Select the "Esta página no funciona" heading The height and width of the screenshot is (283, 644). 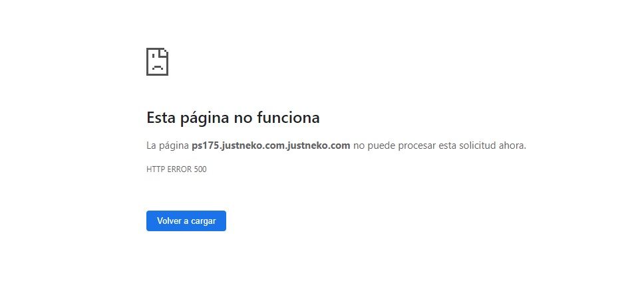point(233,118)
